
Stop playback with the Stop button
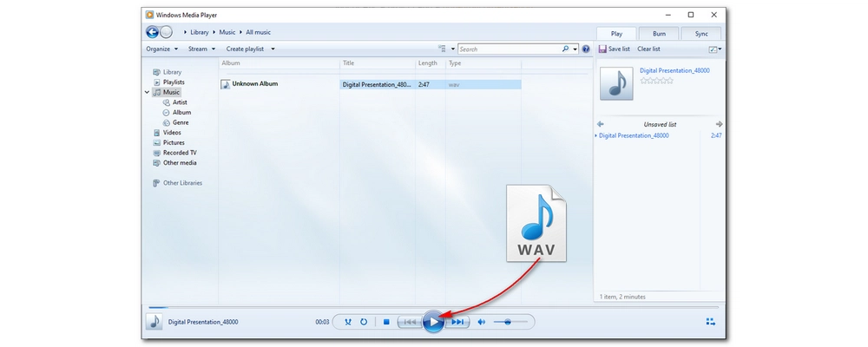pos(386,322)
